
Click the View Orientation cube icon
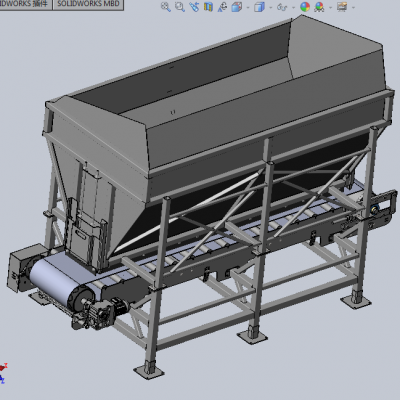coord(237,7)
